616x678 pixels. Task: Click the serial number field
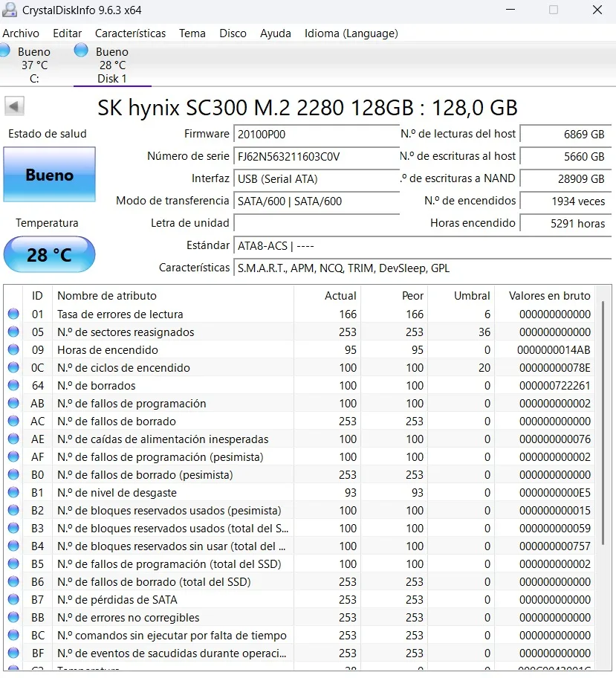click(x=317, y=157)
